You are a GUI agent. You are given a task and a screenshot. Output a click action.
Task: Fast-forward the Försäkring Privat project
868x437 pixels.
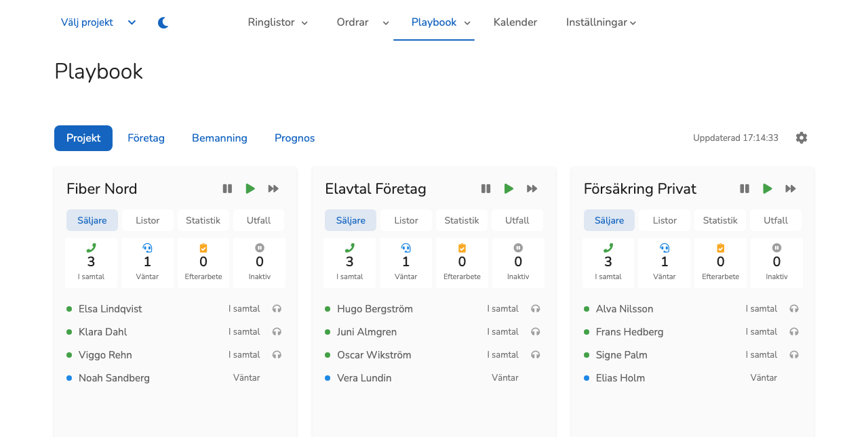click(791, 189)
